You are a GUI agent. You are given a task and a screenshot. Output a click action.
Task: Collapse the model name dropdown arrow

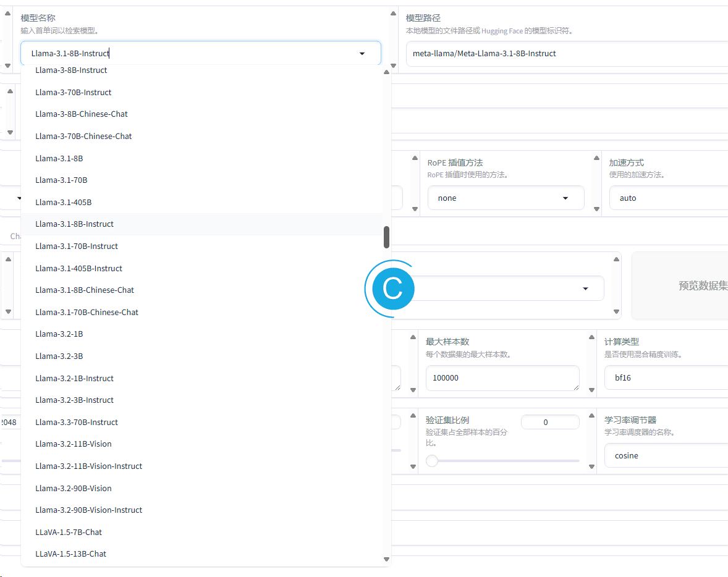362,54
